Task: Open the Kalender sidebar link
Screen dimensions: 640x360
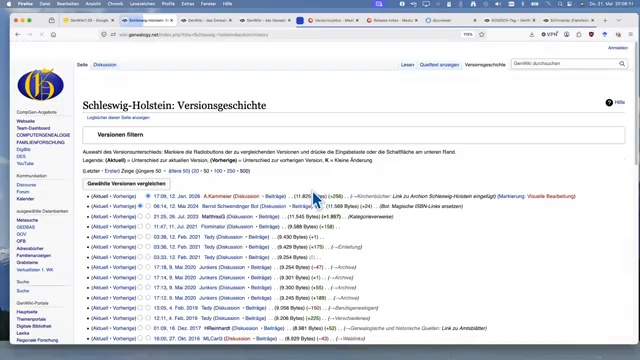Action: pos(25,199)
